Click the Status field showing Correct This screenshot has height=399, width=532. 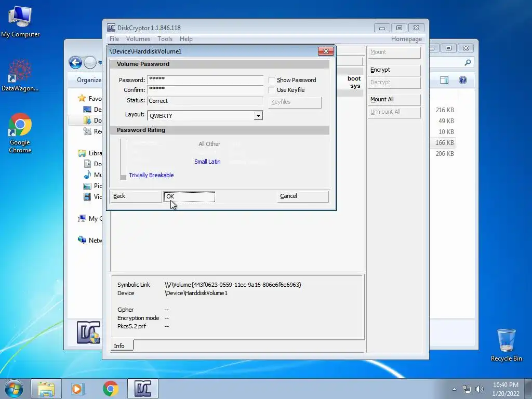(205, 101)
